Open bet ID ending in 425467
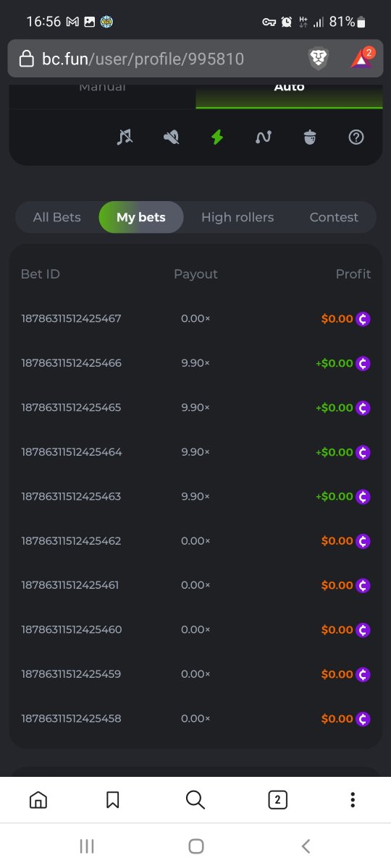Image resolution: width=391 pixels, height=868 pixels. tap(71, 318)
